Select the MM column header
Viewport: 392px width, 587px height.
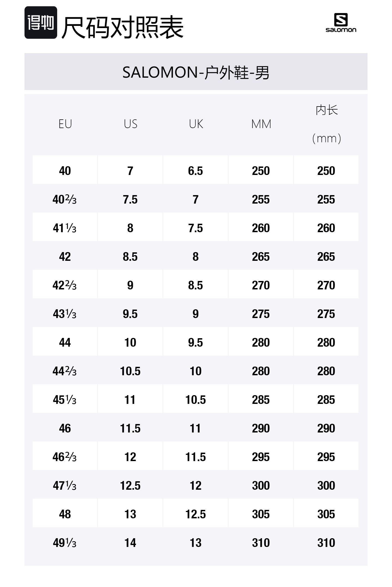(x=261, y=124)
